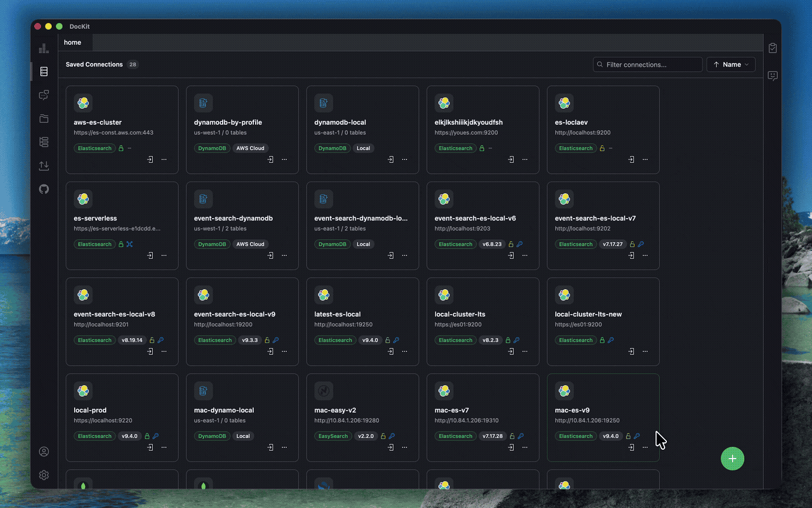Click the v9.3.3 version badge

pyautogui.click(x=250, y=340)
